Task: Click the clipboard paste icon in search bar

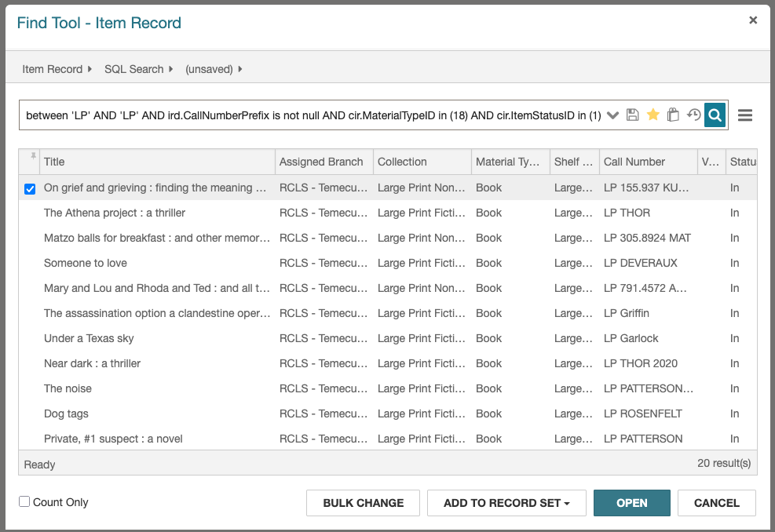Action: point(673,115)
